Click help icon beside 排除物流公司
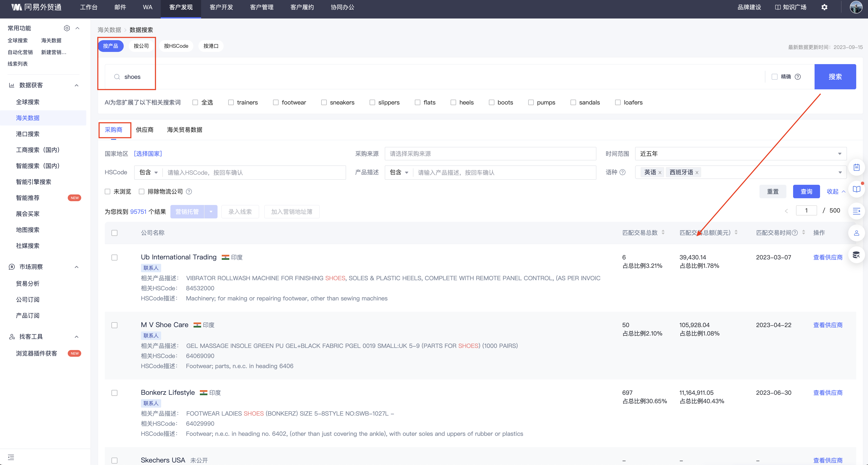Image resolution: width=868 pixels, height=465 pixels. (x=189, y=191)
